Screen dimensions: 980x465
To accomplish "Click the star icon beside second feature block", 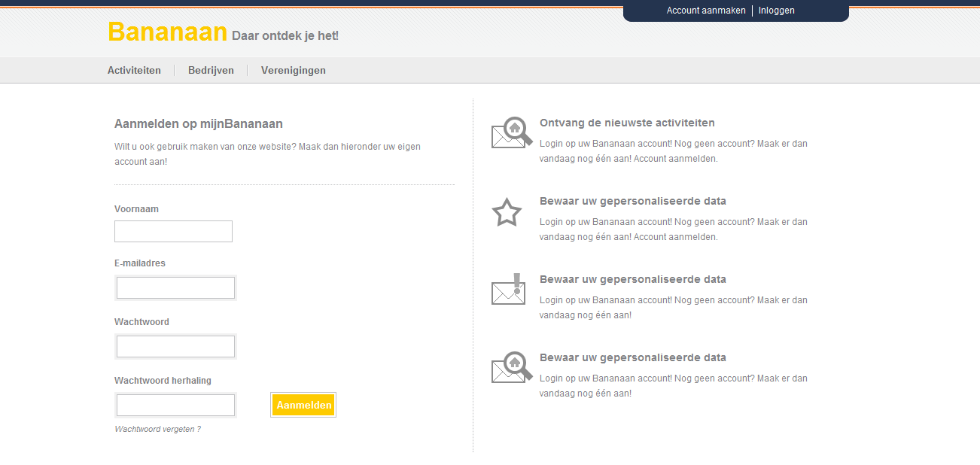I will pos(507,213).
